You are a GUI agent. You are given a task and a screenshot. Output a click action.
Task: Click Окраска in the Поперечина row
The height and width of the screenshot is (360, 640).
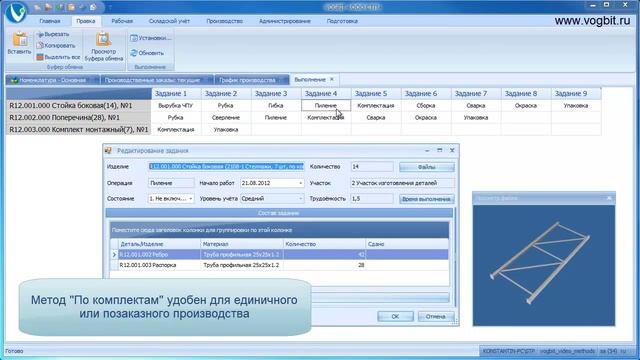click(x=426, y=118)
